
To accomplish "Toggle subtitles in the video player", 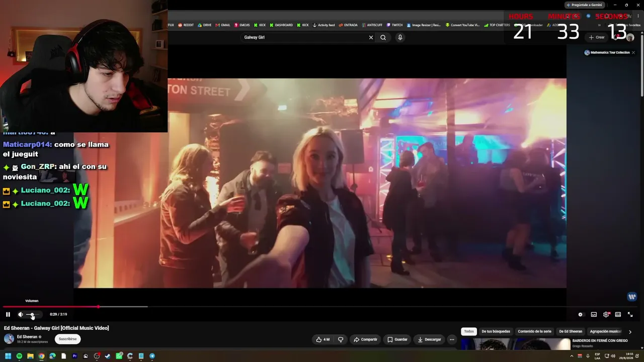I will 594,315.
